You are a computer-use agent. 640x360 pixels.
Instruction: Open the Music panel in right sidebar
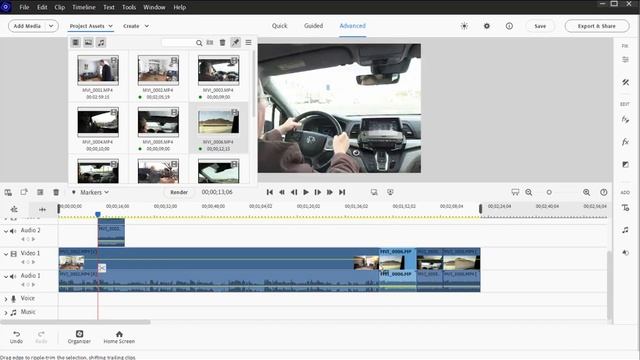click(625, 230)
